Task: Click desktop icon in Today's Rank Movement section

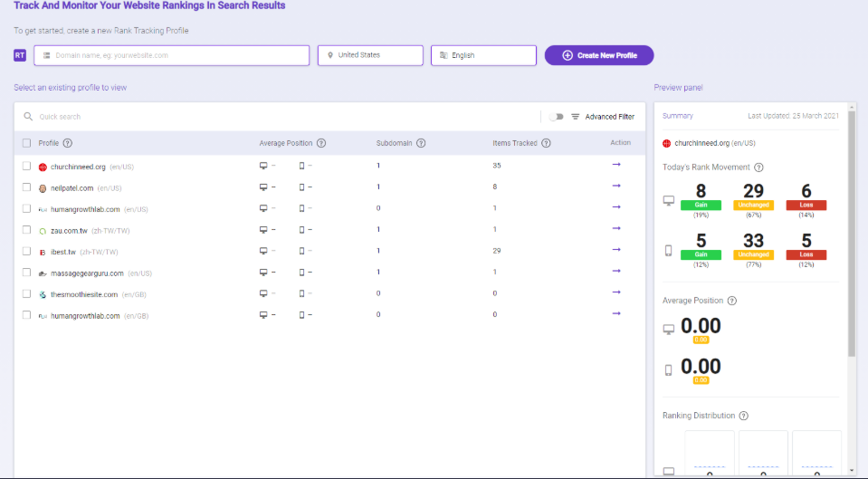Action: coord(669,200)
